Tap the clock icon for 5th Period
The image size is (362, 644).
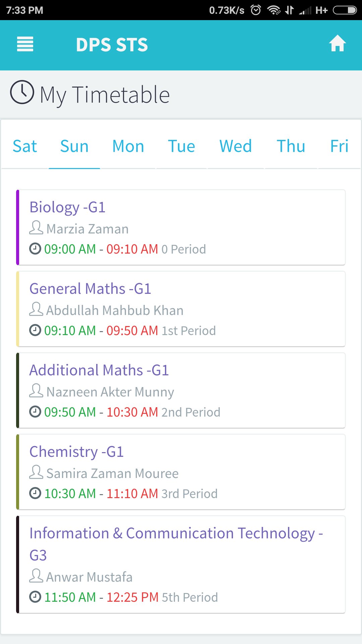(x=35, y=597)
